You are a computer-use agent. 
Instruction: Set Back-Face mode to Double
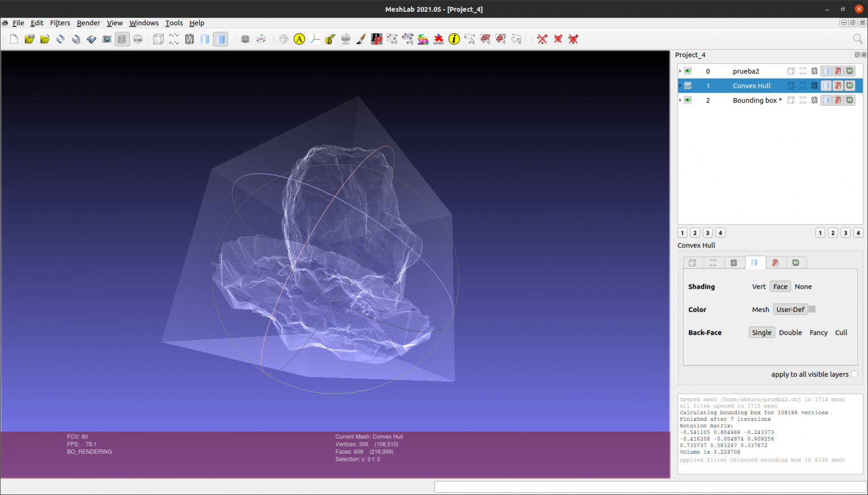coord(790,332)
